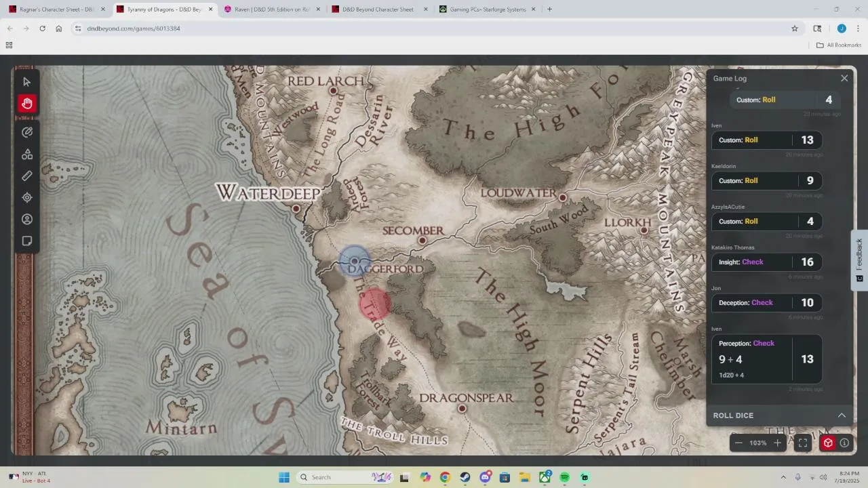Image resolution: width=868 pixels, height=488 pixels.
Task: Choose the draw/pencil tool
Action: click(27, 132)
